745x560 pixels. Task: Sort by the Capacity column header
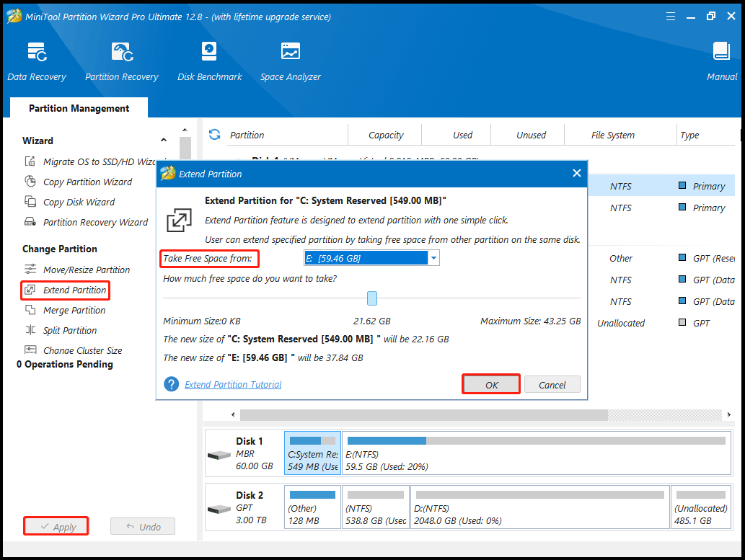(x=386, y=135)
